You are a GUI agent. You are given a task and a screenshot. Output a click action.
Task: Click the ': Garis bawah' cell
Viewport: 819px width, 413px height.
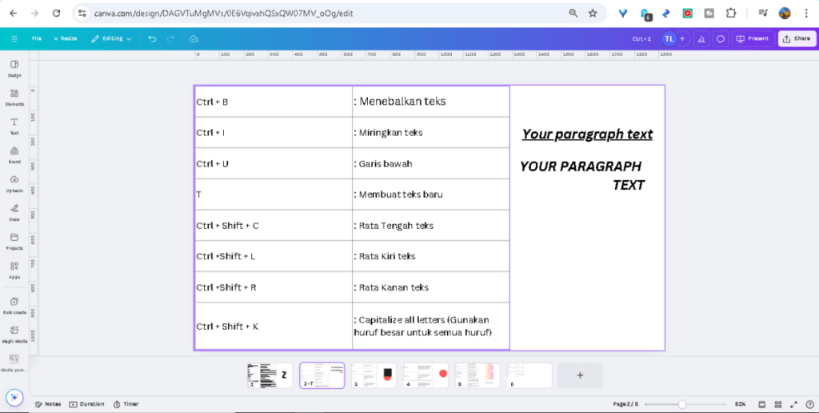click(x=431, y=163)
